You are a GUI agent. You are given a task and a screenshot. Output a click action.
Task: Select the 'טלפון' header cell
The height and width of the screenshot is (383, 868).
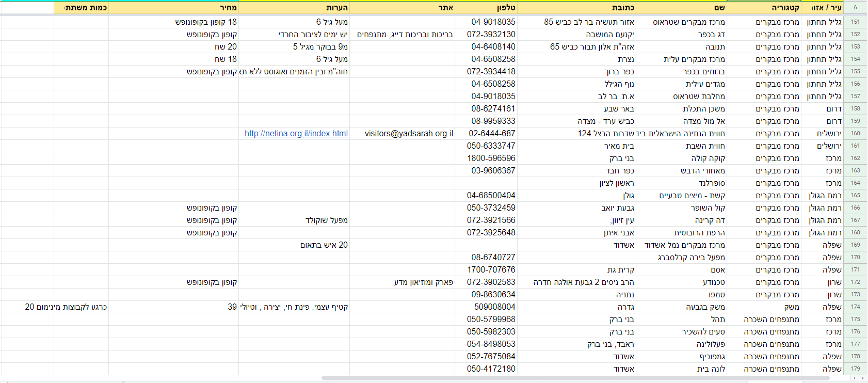pos(486,8)
